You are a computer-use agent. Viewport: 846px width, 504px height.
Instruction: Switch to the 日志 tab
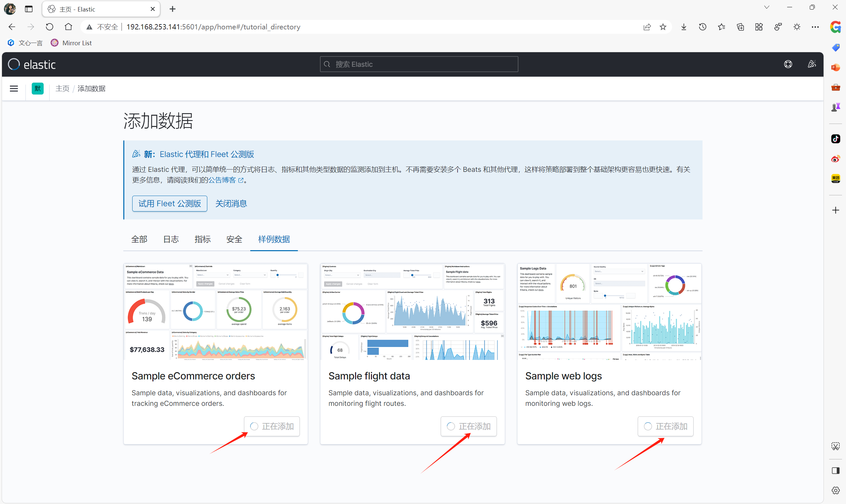pyautogui.click(x=171, y=239)
